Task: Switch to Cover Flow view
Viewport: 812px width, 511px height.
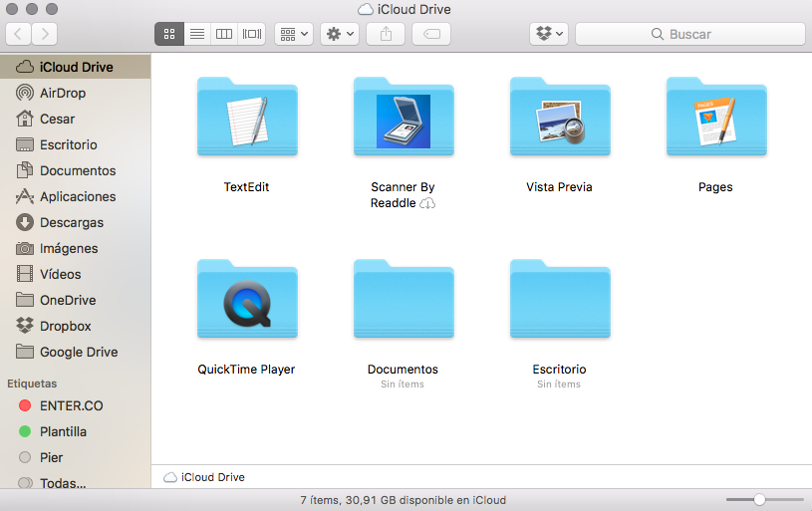Action: pos(252,34)
